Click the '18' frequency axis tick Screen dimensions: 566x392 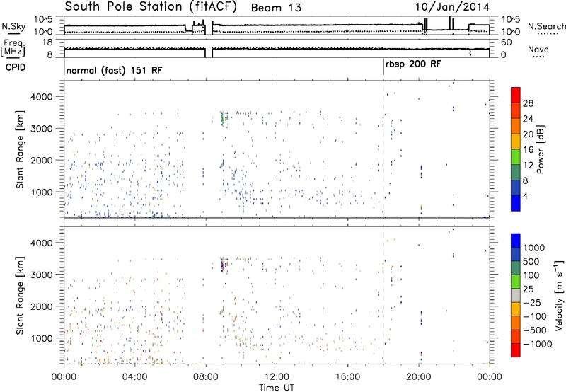pyautogui.click(x=47, y=42)
